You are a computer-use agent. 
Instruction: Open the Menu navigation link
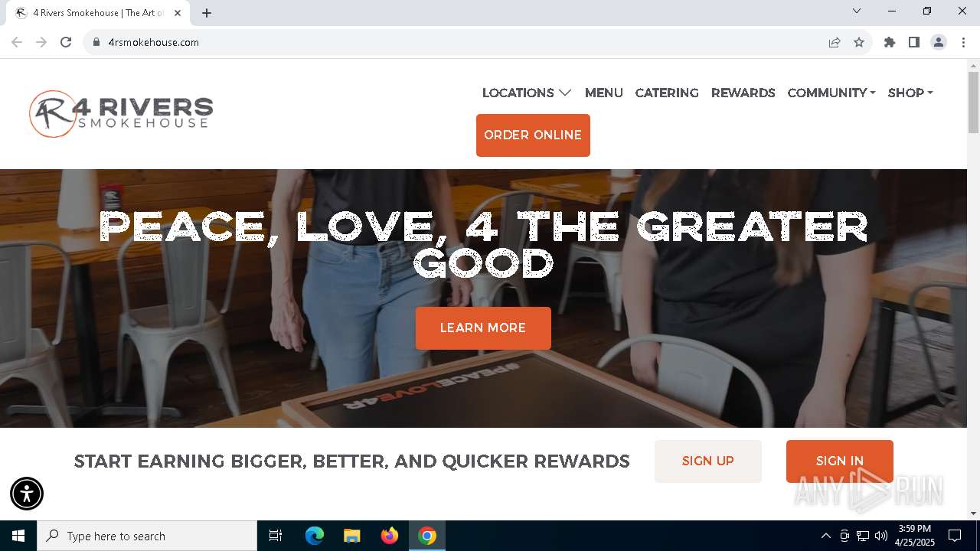point(604,93)
